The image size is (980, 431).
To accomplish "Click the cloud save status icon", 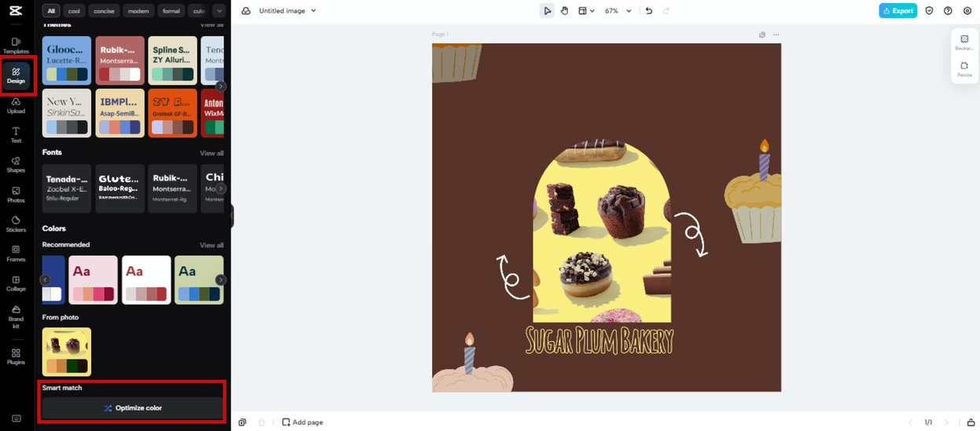I will 246,11.
